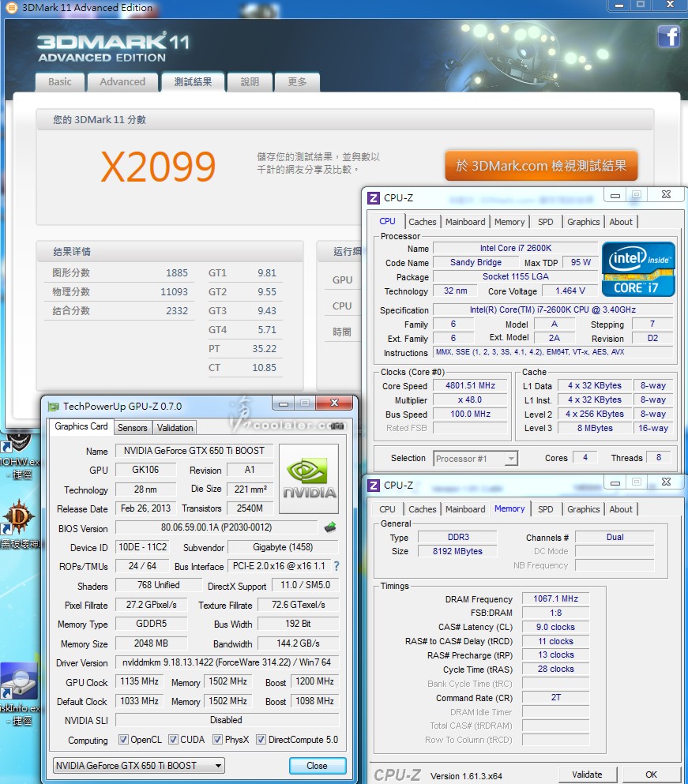Click the Specification field in CPU-Z
Image resolution: width=688 pixels, height=784 pixels.
tap(552, 310)
